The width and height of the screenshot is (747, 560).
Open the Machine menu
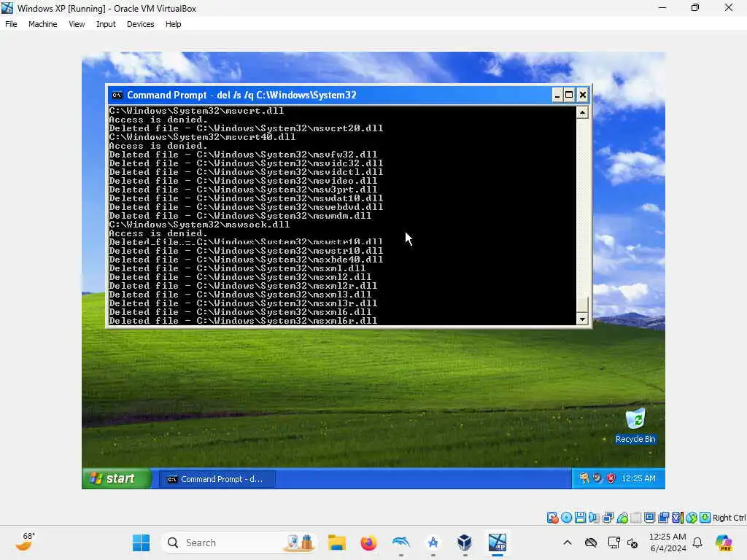pos(42,24)
